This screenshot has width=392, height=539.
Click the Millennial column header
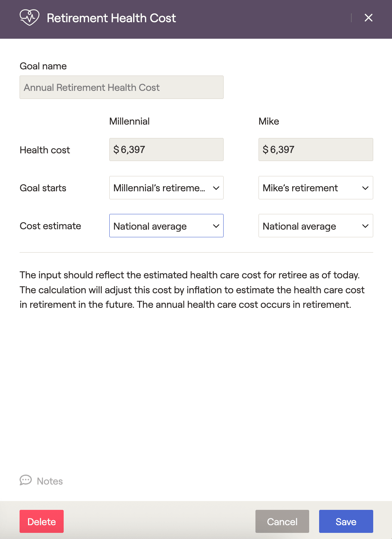point(129,122)
